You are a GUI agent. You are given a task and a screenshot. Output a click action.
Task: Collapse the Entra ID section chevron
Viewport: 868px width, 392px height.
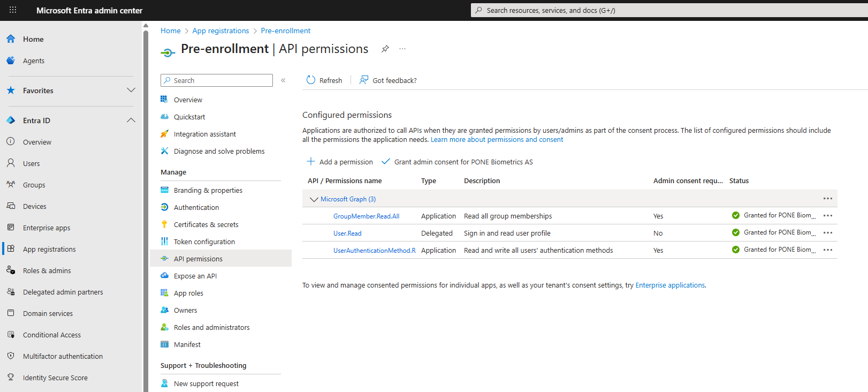131,120
